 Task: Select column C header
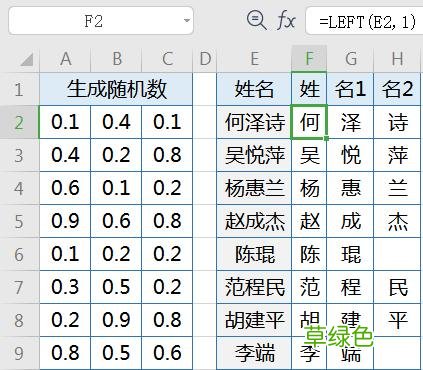(x=167, y=59)
